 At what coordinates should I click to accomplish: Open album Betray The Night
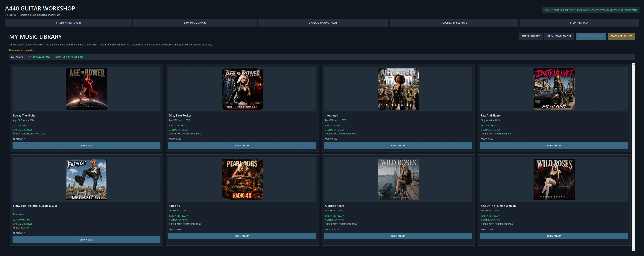(86, 146)
